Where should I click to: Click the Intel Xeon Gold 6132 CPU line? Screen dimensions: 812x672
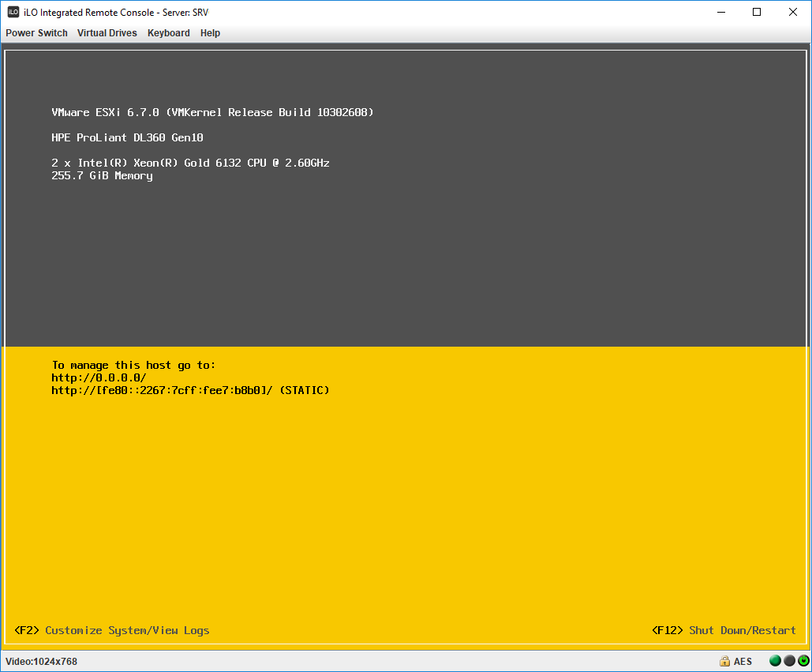190,163
